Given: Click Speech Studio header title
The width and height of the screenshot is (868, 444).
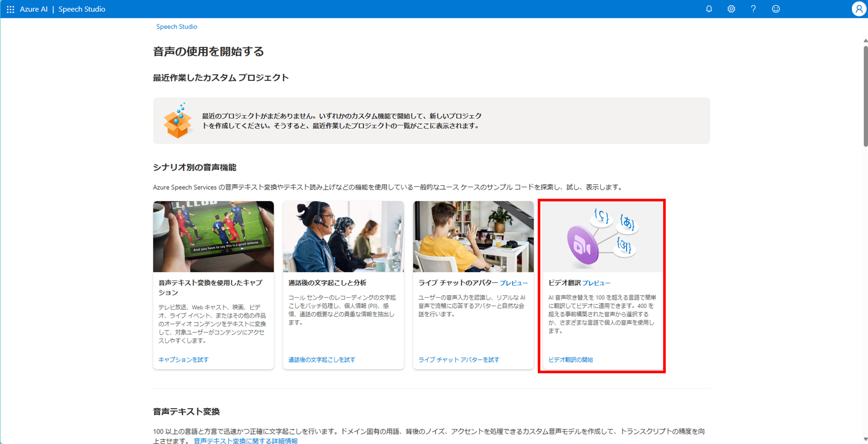Looking at the screenshot, I should click(x=82, y=9).
